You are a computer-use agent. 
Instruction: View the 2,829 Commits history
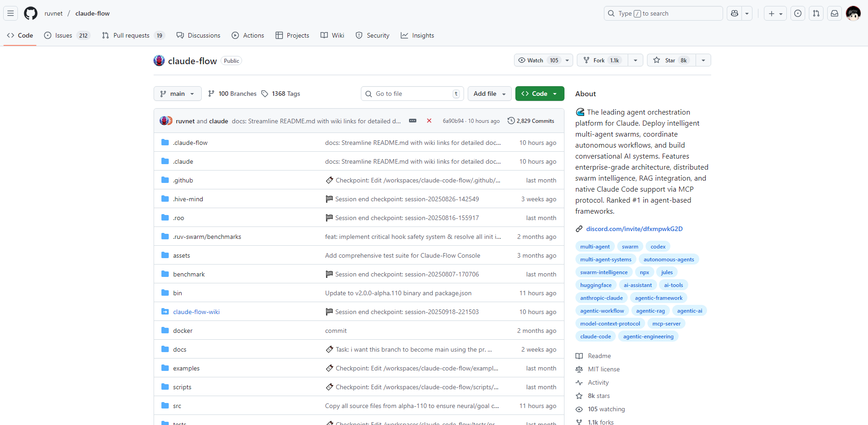tap(531, 121)
